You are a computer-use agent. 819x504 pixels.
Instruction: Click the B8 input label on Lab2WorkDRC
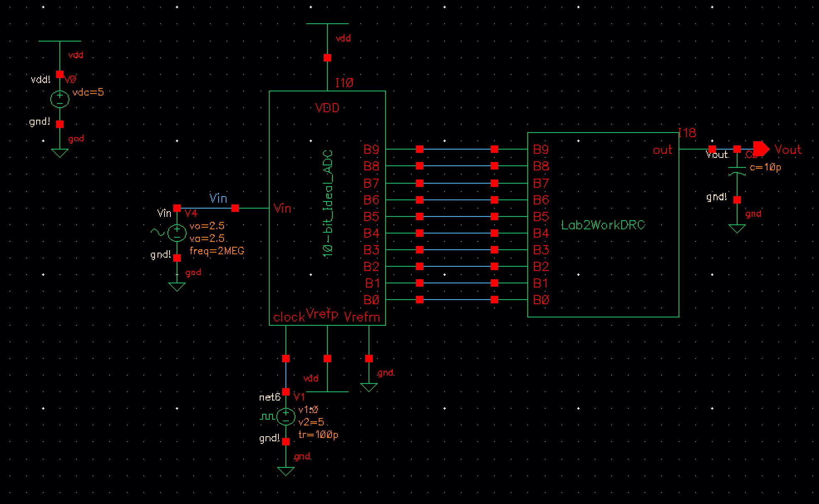[541, 166]
